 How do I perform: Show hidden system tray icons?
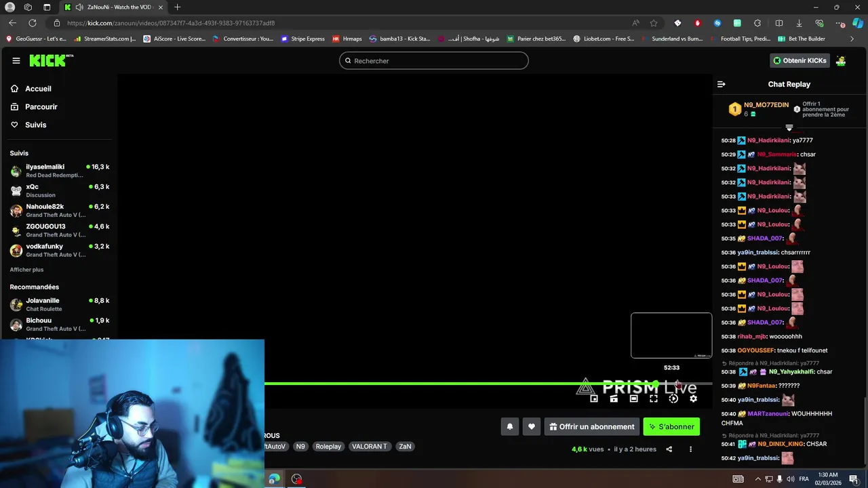757,479
